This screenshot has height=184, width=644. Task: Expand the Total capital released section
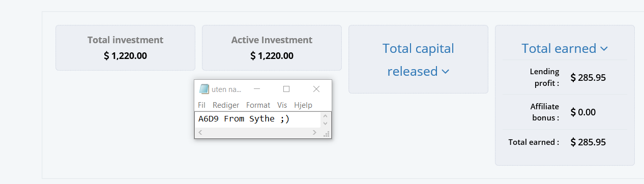coord(418,59)
